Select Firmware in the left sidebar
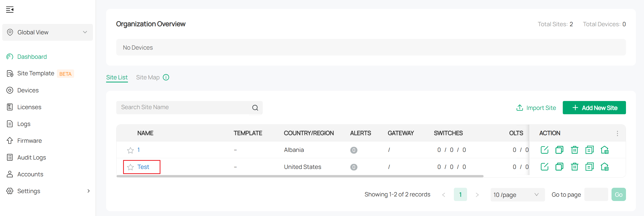 pos(29,140)
